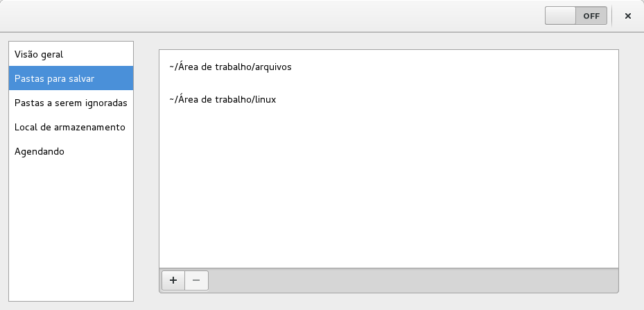Go to Pastas a serem ignoradas
The height and width of the screenshot is (310, 644).
point(71,103)
